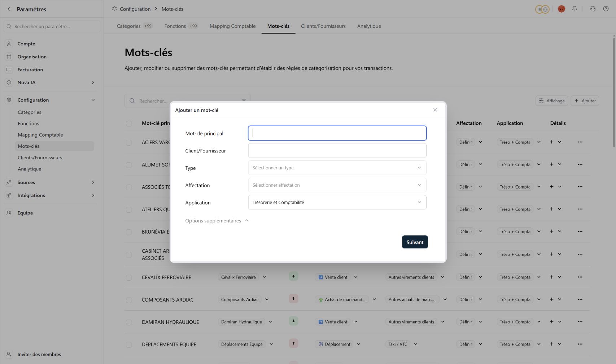616x364 pixels.
Task: Click the dual-circle status icon in header
Action: (x=542, y=9)
